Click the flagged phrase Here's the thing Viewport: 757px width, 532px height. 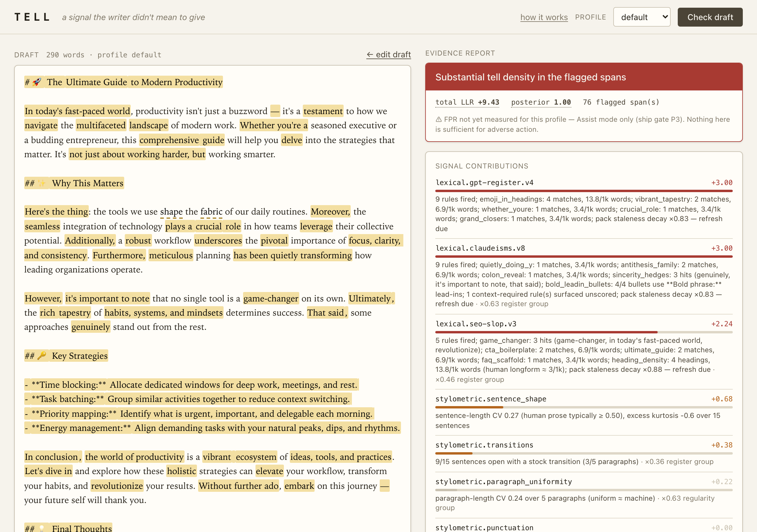(56, 212)
